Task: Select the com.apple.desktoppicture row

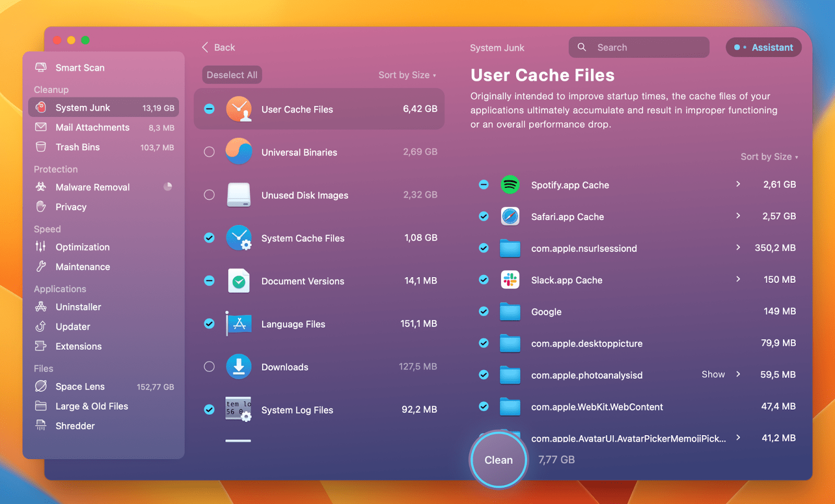Action: click(x=637, y=343)
